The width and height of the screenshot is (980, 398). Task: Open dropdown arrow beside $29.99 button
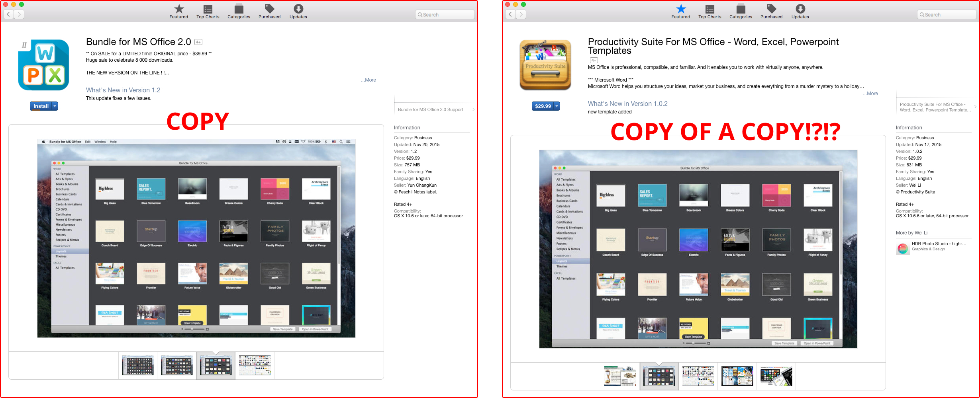pos(557,106)
